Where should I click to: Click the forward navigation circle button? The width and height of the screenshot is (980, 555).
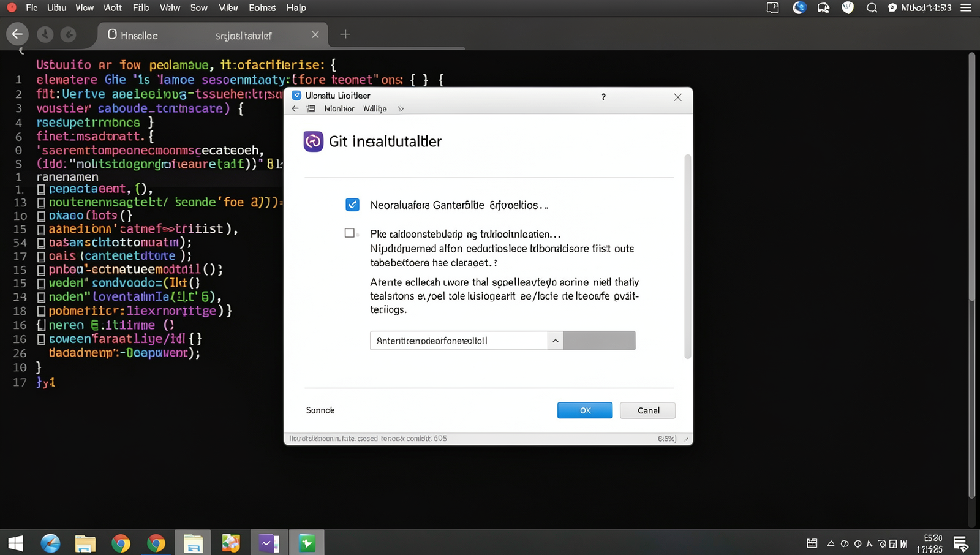pos(69,34)
